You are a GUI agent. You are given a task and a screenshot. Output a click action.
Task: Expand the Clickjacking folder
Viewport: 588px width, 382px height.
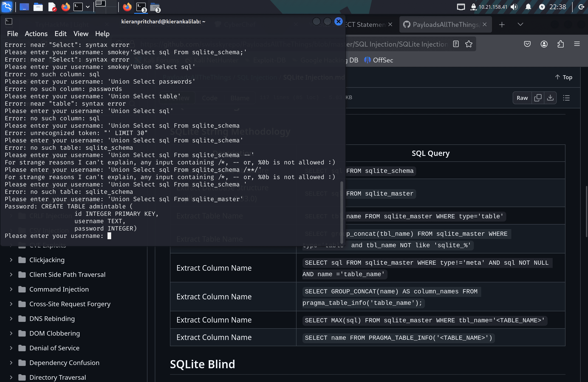pos(11,260)
